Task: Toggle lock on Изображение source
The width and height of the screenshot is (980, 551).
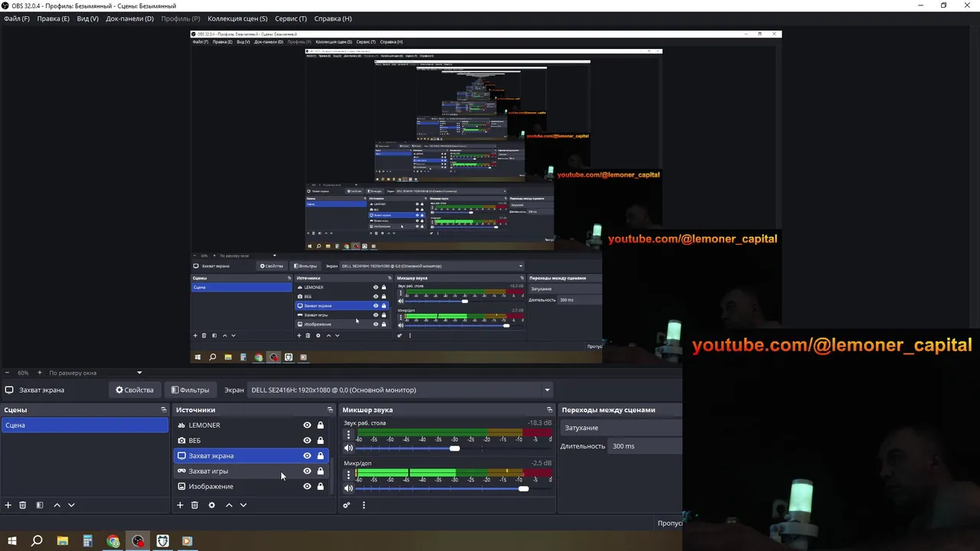Action: tap(320, 487)
